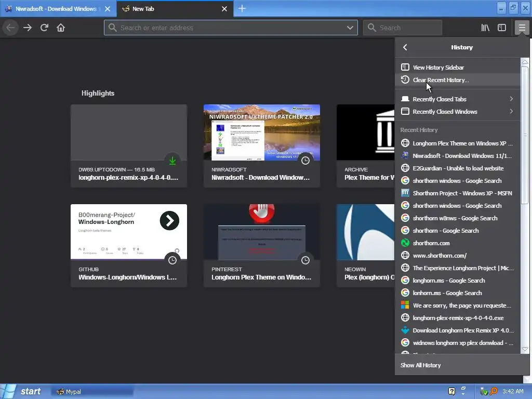The width and height of the screenshot is (532, 399).
Task: Open the Library bookshelf icon
Action: pyautogui.click(x=485, y=28)
